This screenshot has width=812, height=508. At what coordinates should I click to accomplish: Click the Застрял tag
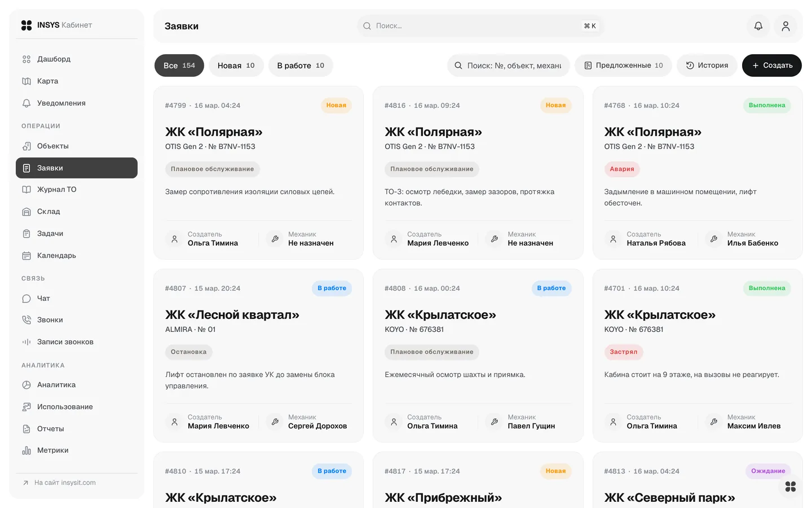(624, 352)
